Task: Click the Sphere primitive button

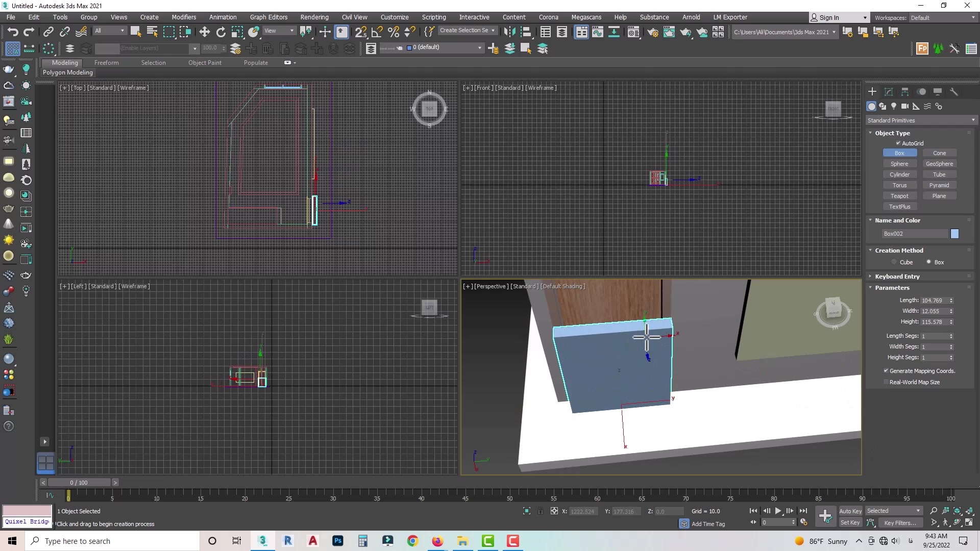Action: tap(899, 164)
